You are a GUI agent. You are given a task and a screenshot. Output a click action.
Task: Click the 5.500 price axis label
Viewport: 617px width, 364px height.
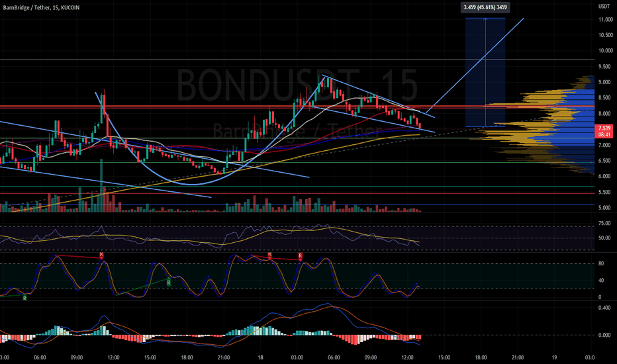click(x=605, y=193)
